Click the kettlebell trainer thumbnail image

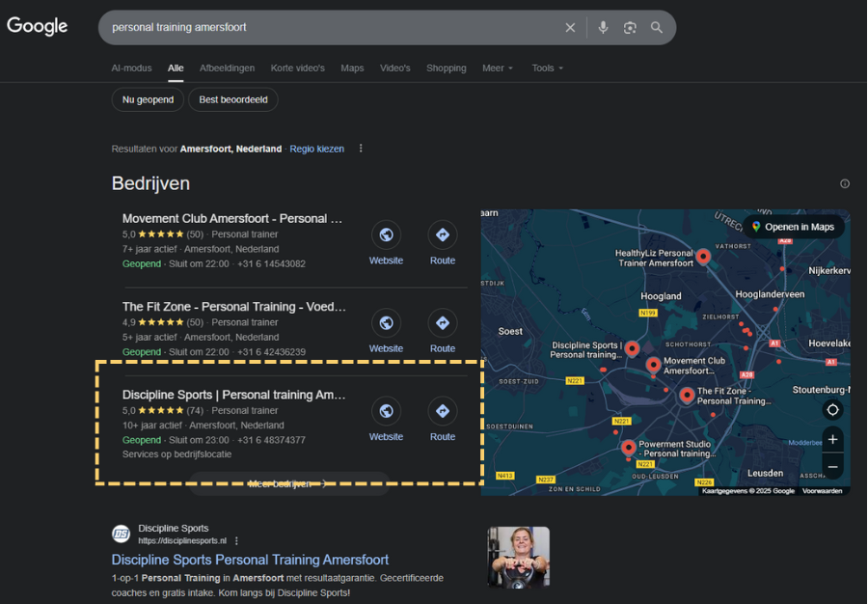(x=519, y=557)
